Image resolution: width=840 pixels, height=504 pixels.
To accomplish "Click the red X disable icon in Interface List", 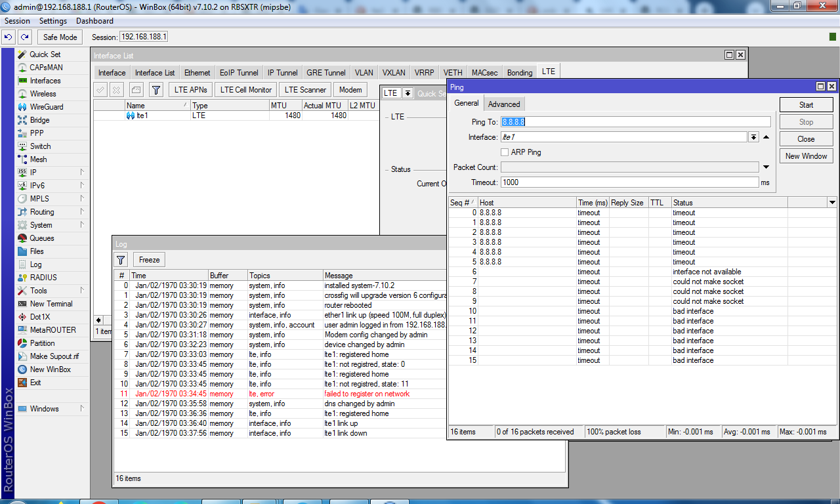I will 116,90.
